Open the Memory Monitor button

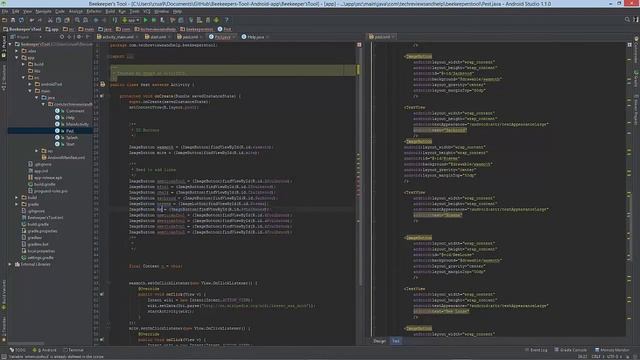point(612,350)
